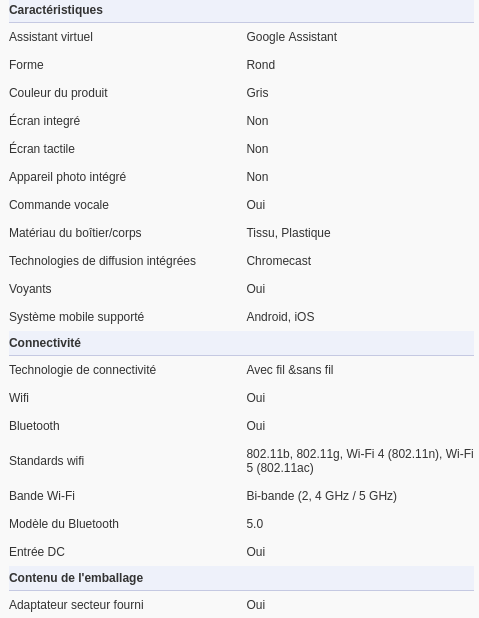Screen dimensions: 479x618
Task: Click the Forme row value Rond
Action: [261, 65]
